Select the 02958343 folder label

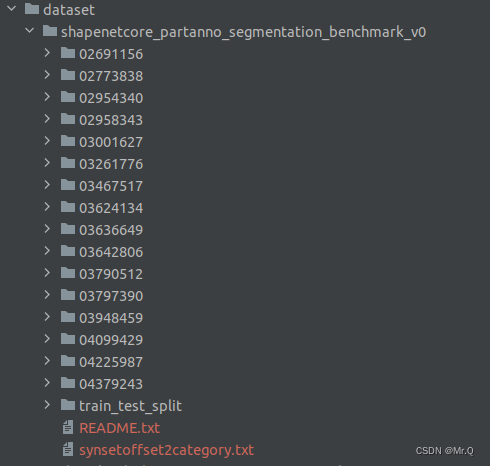pyautogui.click(x=111, y=120)
